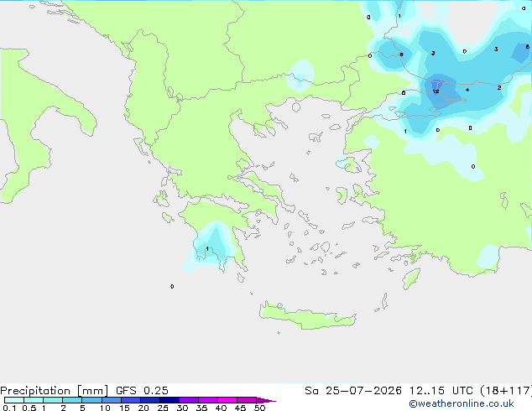Click the '0.1' legend scale label

coord(9,408)
